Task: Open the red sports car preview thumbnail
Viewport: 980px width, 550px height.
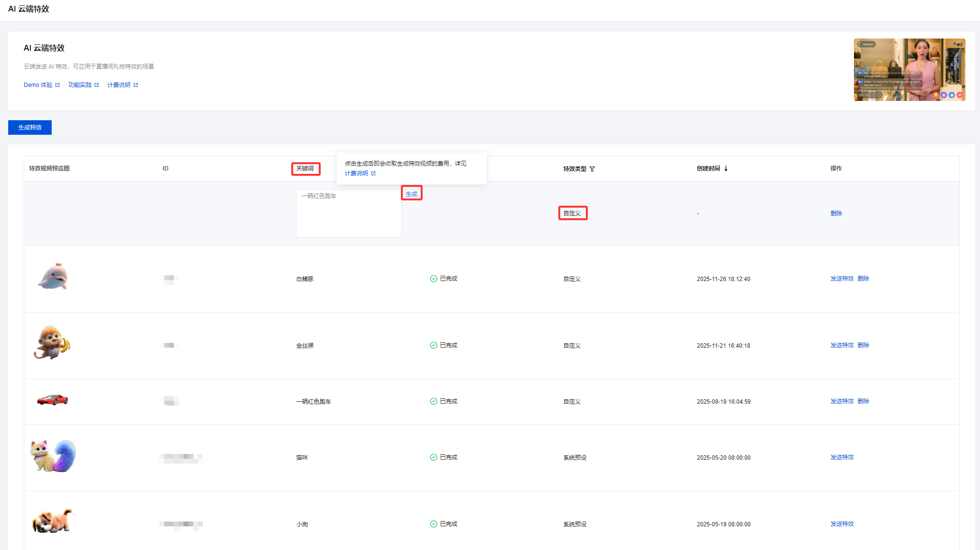Action: [x=53, y=400]
